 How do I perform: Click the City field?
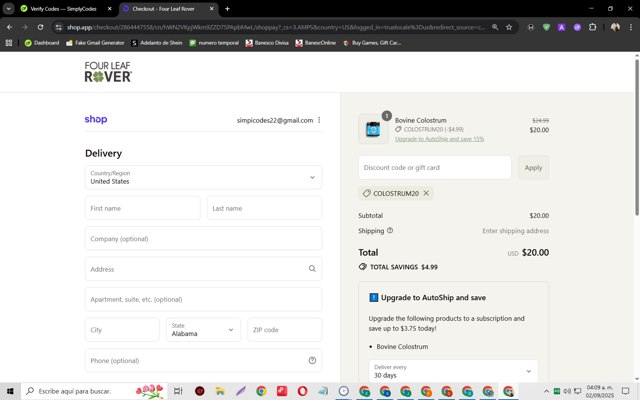[x=122, y=330]
